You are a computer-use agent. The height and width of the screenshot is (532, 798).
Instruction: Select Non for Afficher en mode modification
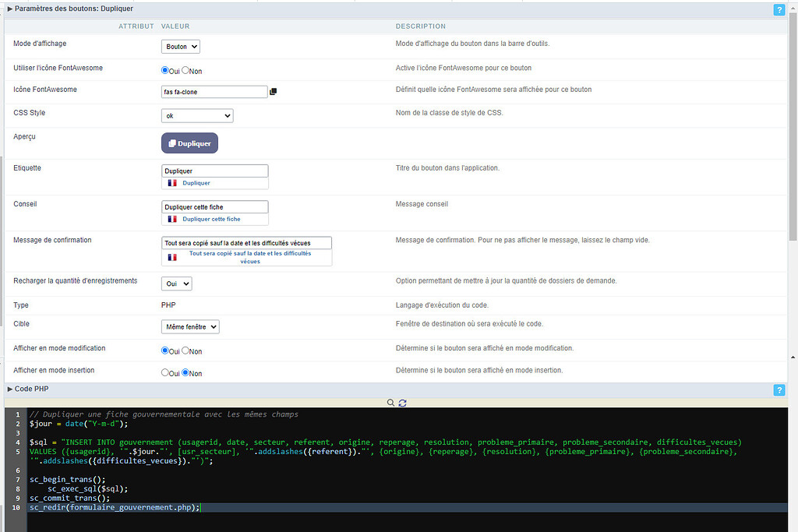(185, 351)
